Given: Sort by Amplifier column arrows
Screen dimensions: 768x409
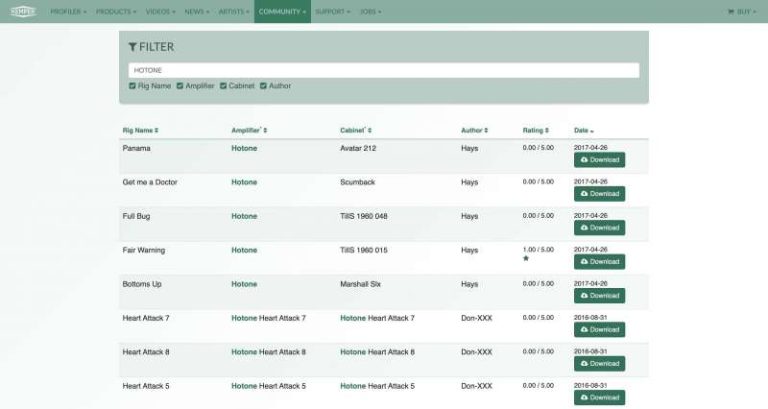Looking at the screenshot, I should coord(265,131).
